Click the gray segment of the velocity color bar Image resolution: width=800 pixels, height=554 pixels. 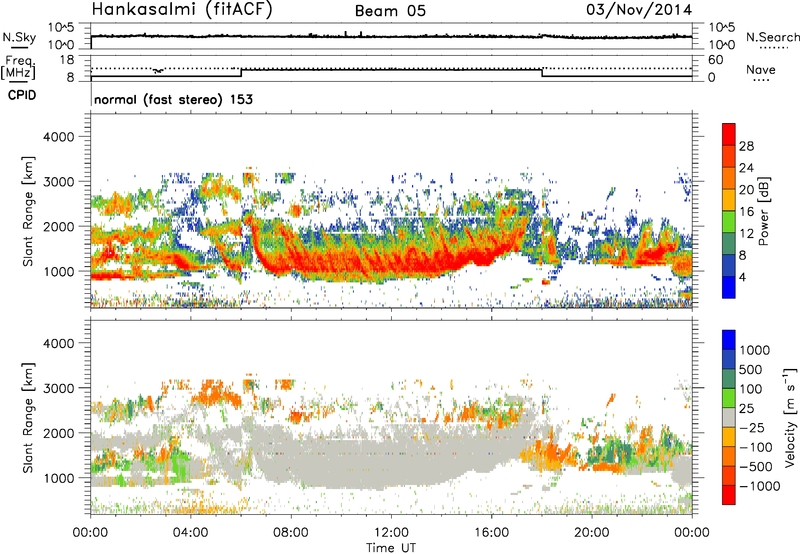[729, 418]
